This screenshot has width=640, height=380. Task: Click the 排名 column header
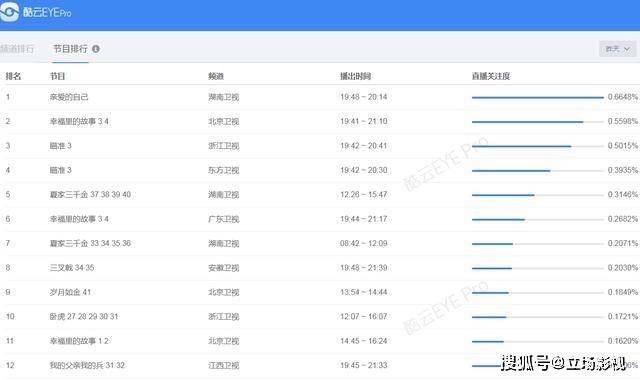tap(13, 76)
